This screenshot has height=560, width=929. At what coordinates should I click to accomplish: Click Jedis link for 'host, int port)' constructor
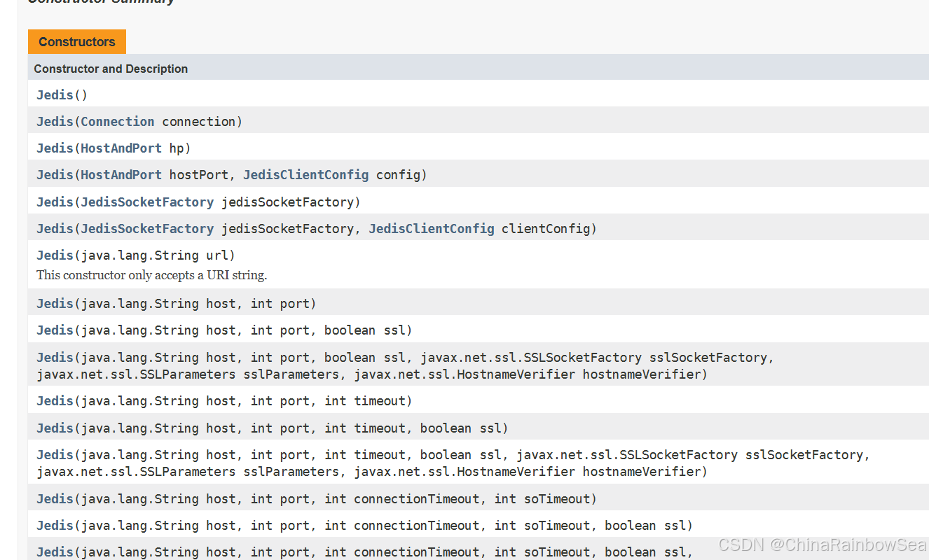tap(55, 304)
